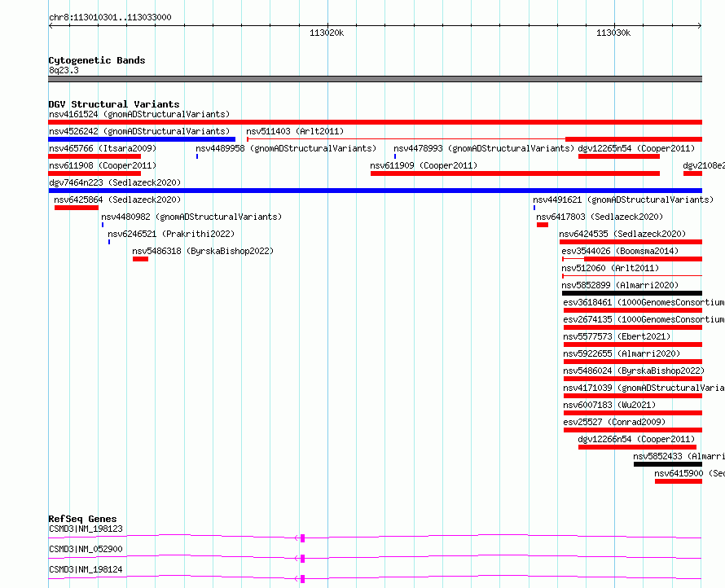Click the esv25527 (Conrad2009) label
This screenshot has width=725, height=588.
tap(614, 422)
